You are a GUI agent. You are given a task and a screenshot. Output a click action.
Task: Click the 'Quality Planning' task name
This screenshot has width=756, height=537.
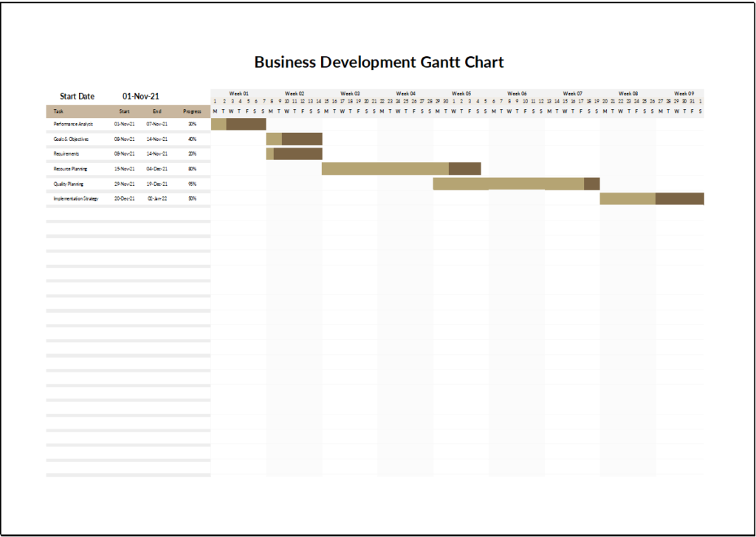point(71,183)
